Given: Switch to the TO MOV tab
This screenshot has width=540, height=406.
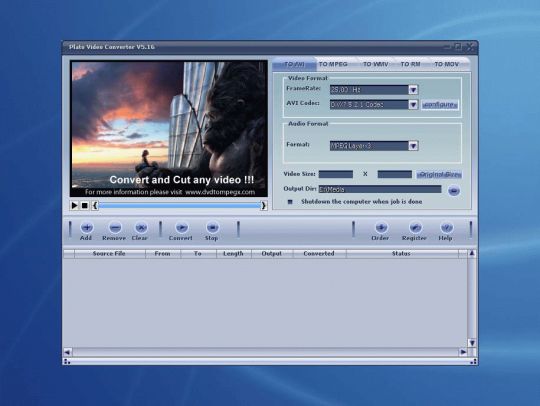Looking at the screenshot, I should click(447, 64).
